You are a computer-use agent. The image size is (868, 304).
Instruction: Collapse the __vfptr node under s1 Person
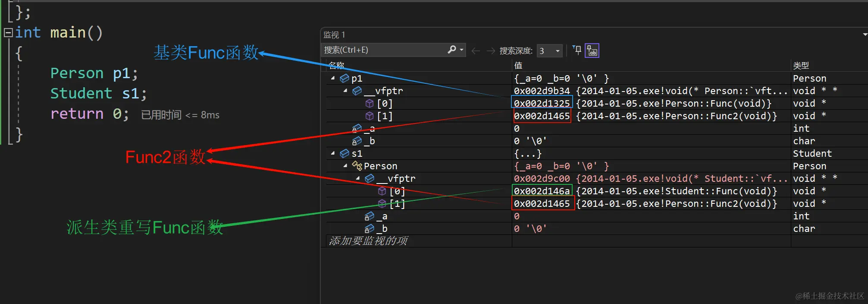coord(358,178)
